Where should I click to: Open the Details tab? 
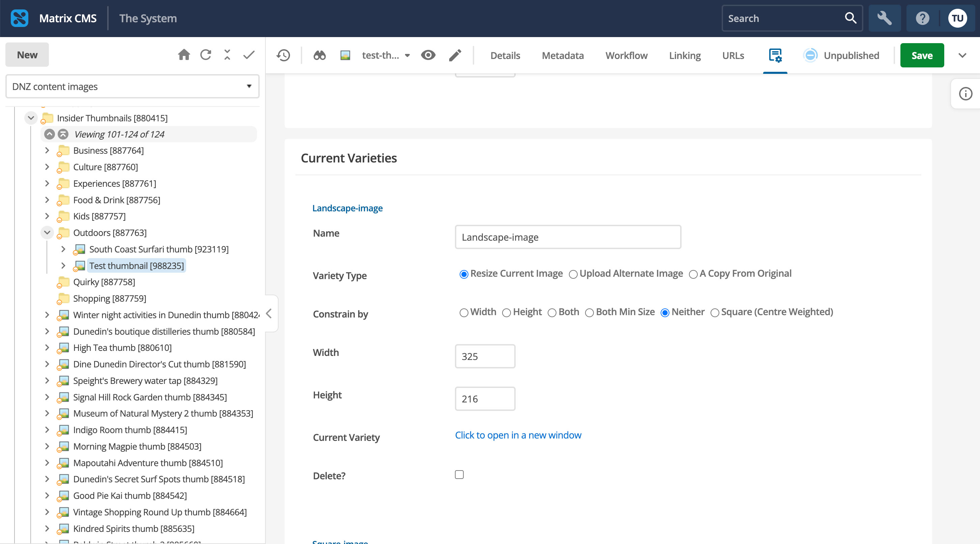(505, 56)
